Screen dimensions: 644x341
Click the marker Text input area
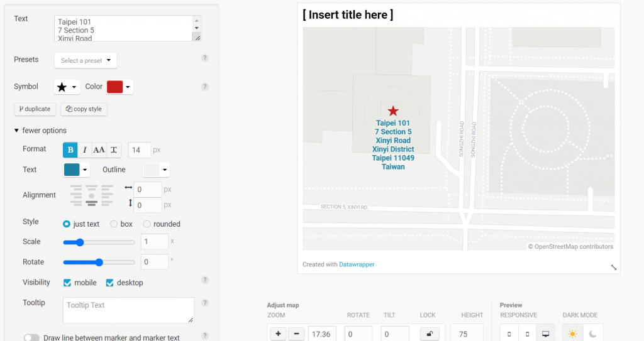pyautogui.click(x=124, y=28)
